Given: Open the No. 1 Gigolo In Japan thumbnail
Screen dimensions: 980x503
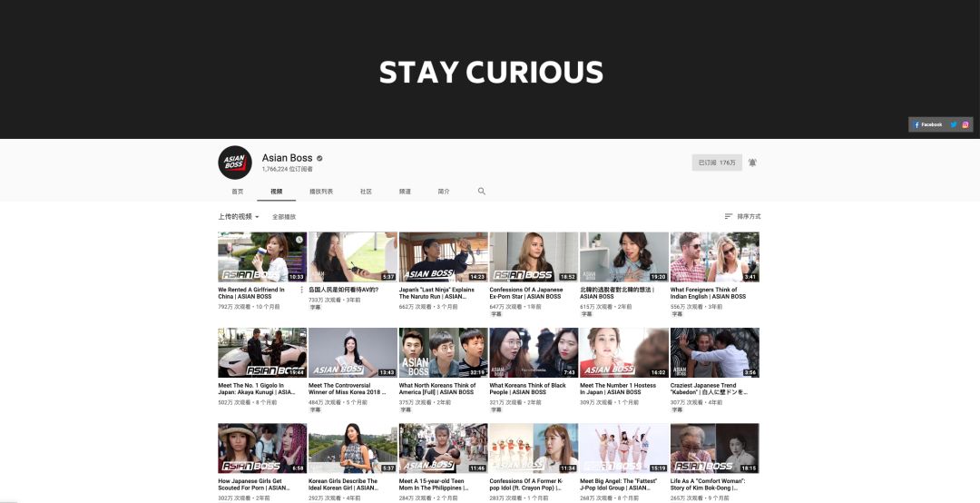Looking at the screenshot, I should [262, 353].
